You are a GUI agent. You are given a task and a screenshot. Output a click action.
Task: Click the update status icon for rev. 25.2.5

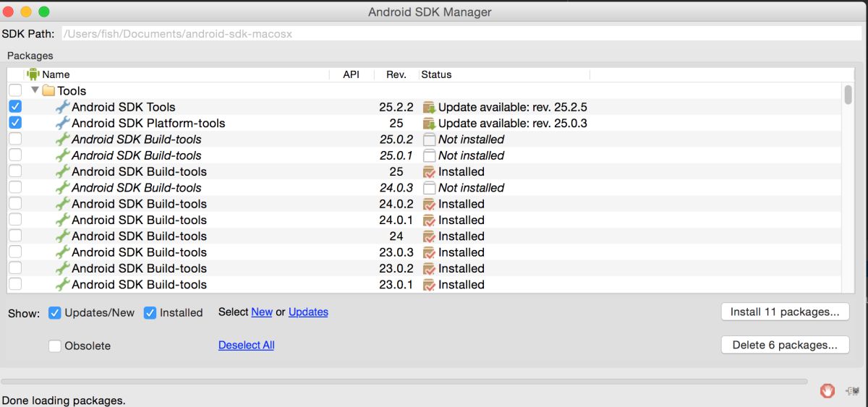click(429, 107)
